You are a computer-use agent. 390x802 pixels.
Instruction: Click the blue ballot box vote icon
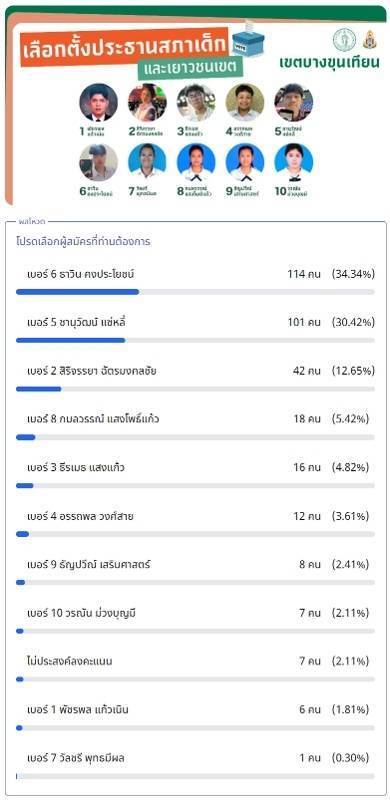pos(248,40)
